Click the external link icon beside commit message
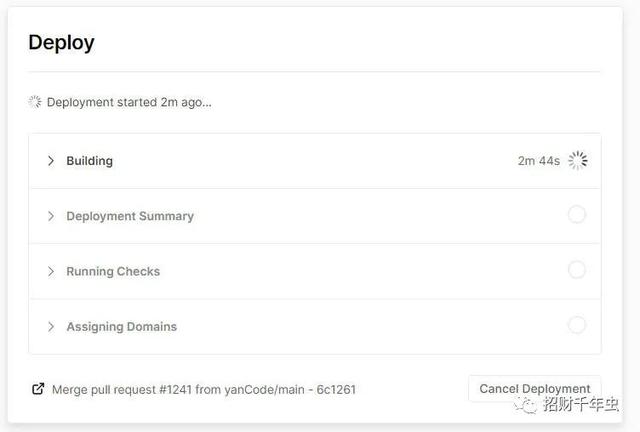640x432 pixels. click(38, 389)
